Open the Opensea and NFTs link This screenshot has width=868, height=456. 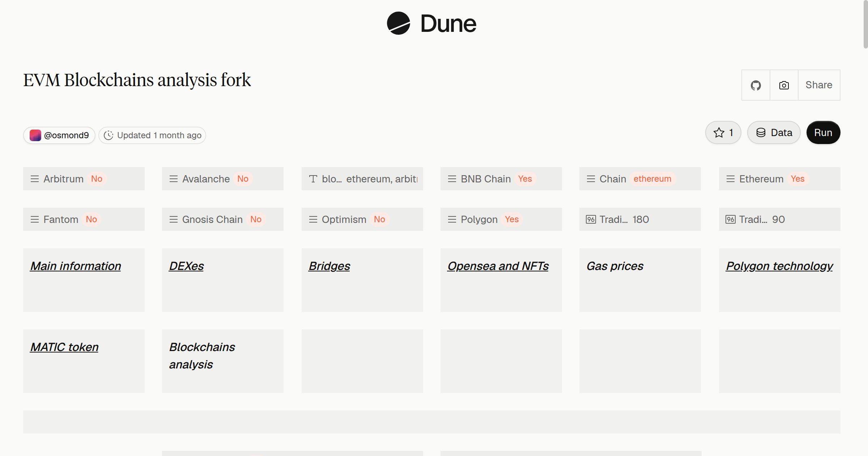pyautogui.click(x=498, y=266)
